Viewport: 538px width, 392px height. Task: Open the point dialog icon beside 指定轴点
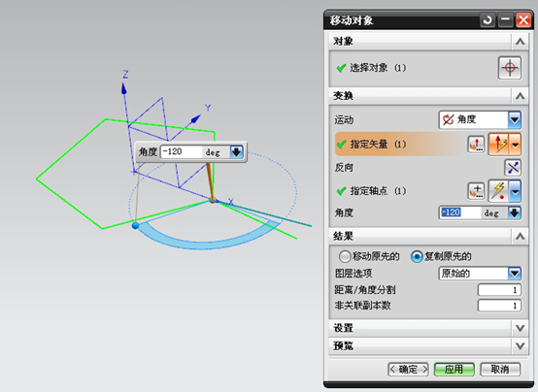click(x=476, y=191)
